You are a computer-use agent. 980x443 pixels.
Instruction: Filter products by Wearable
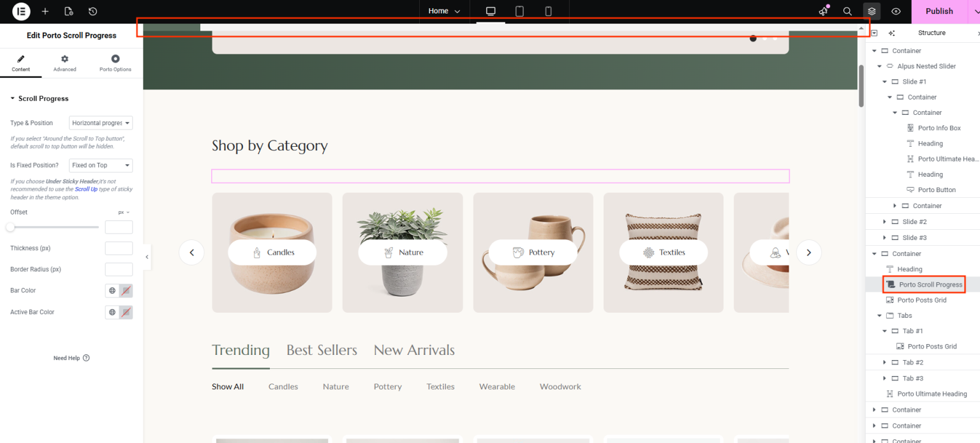tap(497, 387)
